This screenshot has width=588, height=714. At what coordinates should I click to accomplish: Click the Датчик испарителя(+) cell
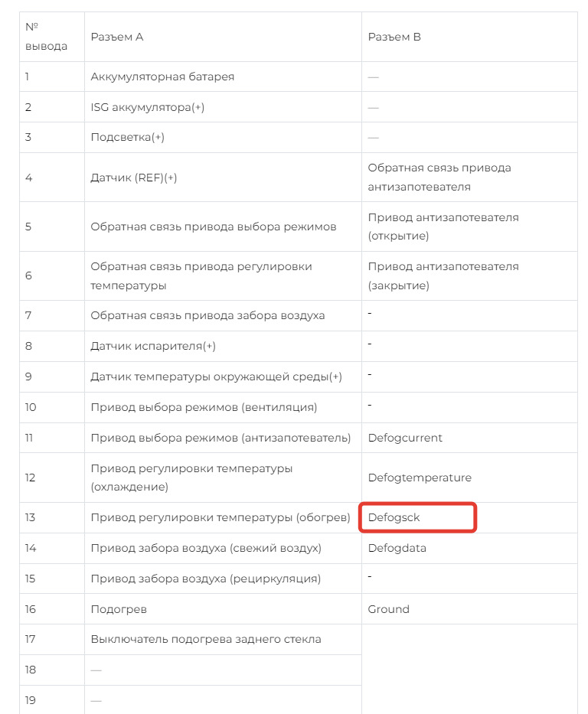coord(153,346)
